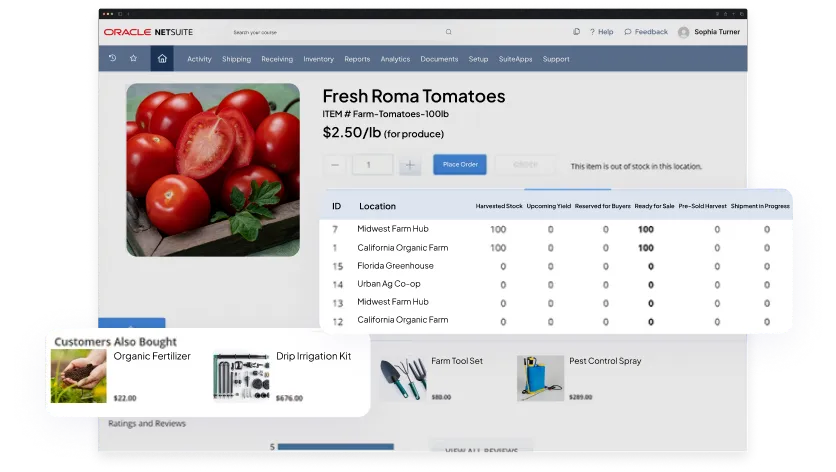Go to the home icon

(162, 59)
